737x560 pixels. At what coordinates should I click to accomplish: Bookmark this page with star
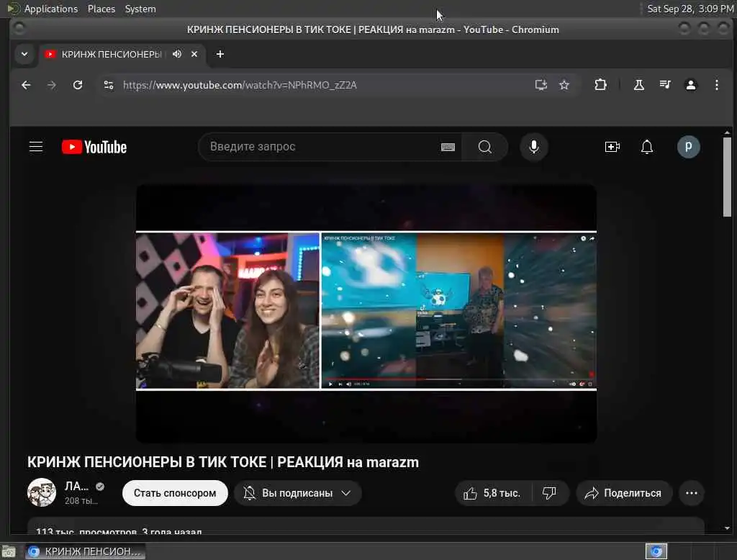pyautogui.click(x=564, y=85)
